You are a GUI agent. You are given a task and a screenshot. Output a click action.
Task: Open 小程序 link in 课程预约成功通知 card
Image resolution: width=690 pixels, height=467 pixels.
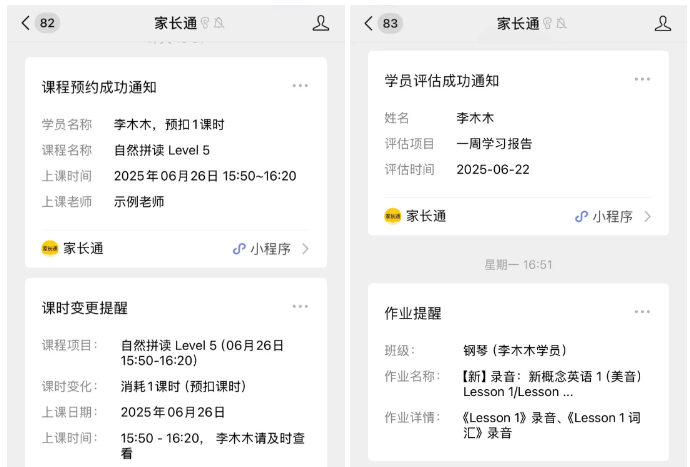coord(270,249)
